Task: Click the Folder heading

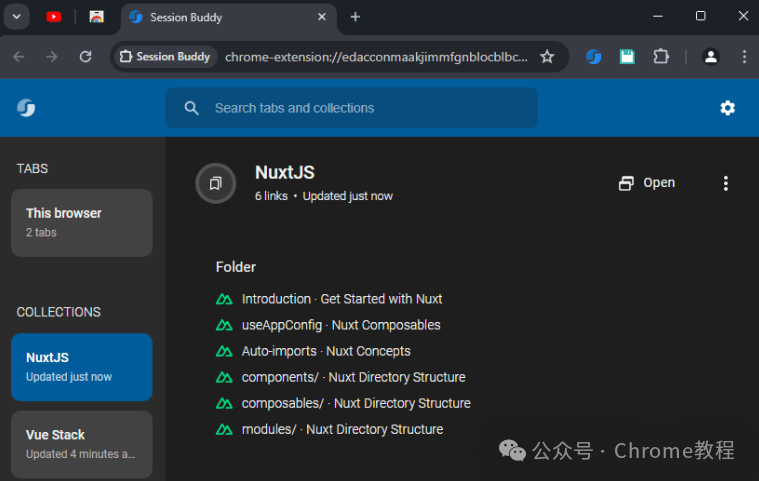Action: click(236, 267)
